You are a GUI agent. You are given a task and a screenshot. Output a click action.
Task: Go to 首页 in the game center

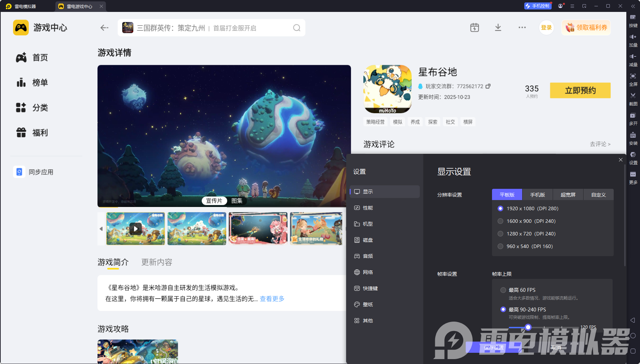click(x=32, y=57)
